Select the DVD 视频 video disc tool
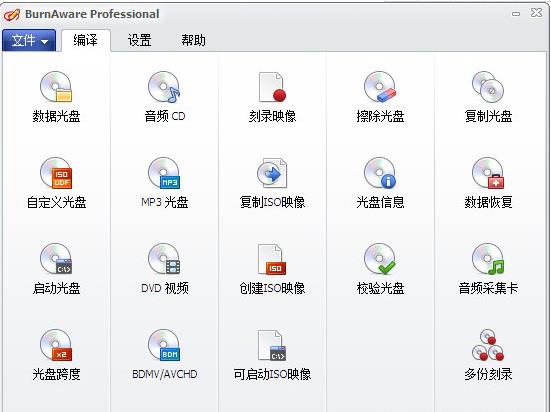The height and width of the screenshot is (412, 551). (164, 269)
